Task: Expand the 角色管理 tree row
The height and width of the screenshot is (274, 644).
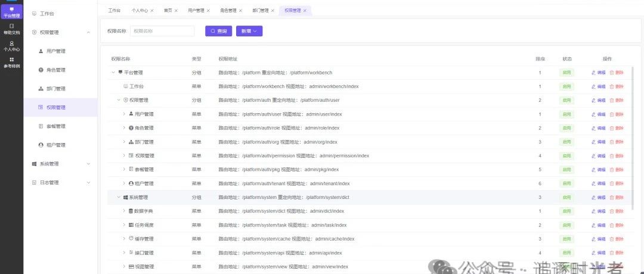Action: click(x=124, y=128)
